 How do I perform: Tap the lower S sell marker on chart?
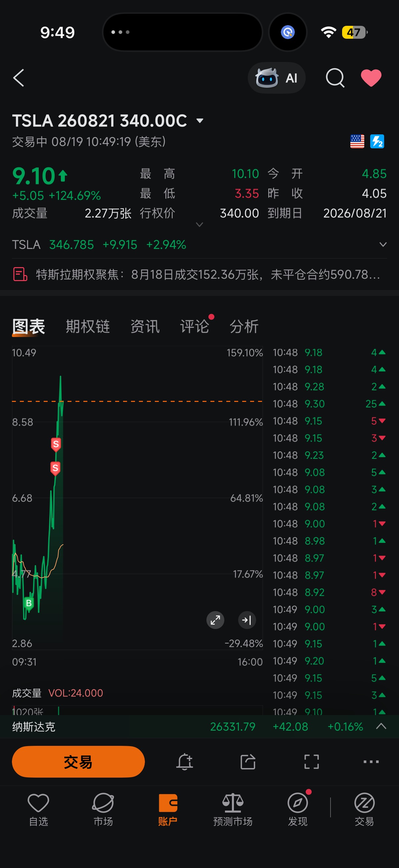[55, 468]
